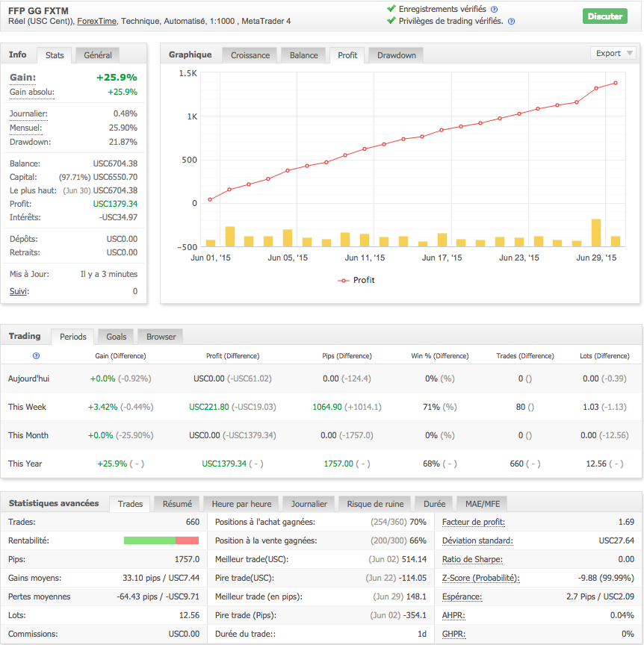The image size is (644, 645).
Task: Show the Balance chart tab
Action: tap(303, 55)
